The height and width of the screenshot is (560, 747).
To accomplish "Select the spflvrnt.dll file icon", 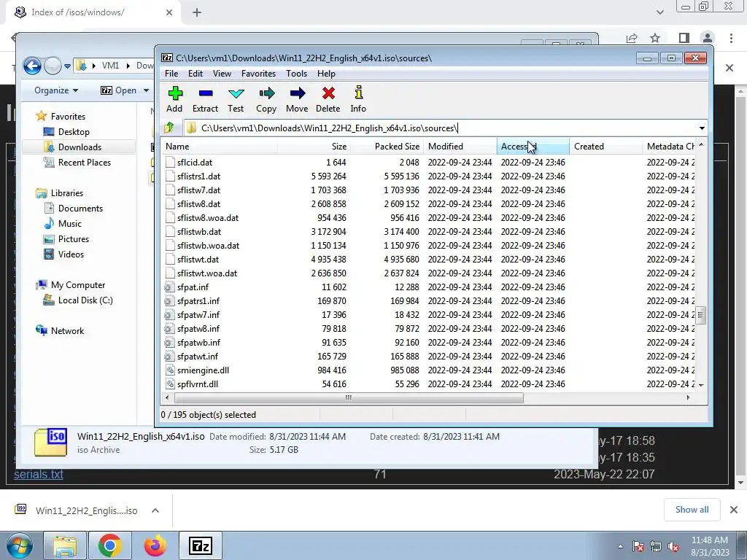I will click(x=169, y=384).
